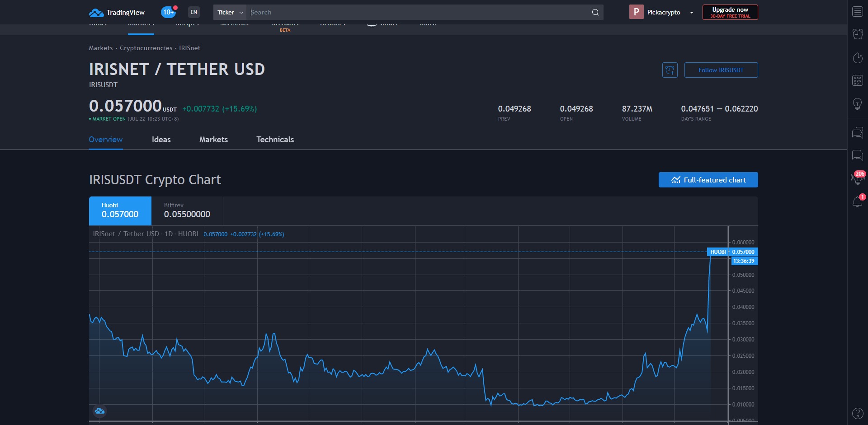Click the IRISnet breadcrumb link
Viewport: 868px width, 425px height.
click(189, 48)
